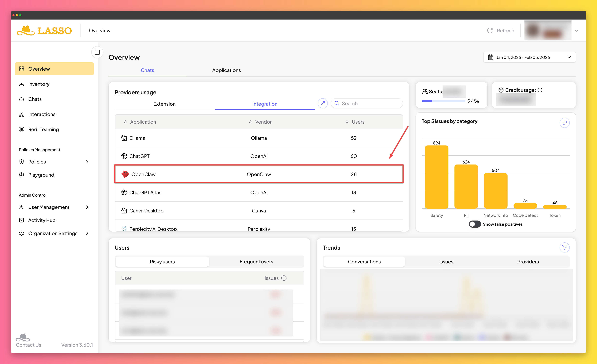Open Red-Teaming from the sidebar

(x=43, y=130)
